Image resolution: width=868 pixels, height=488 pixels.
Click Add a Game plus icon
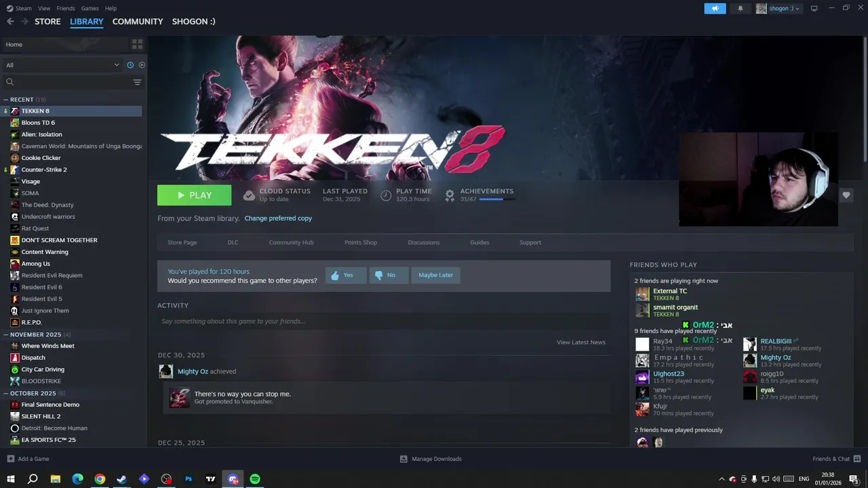[10, 459]
